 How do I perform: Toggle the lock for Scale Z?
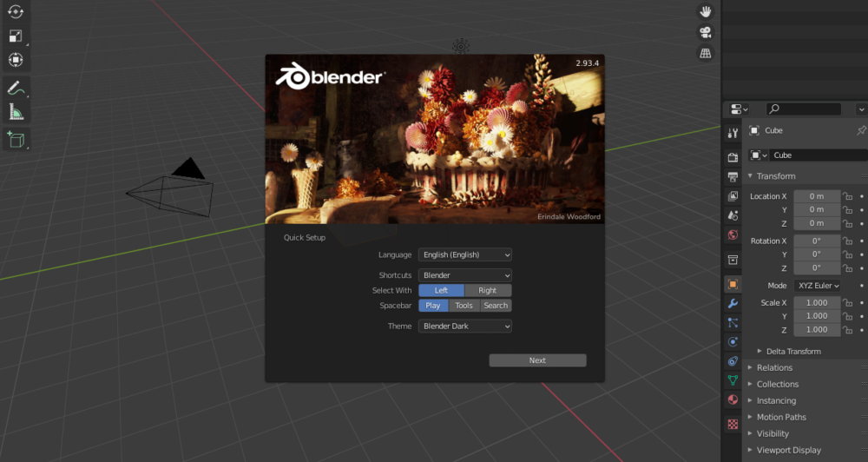[x=847, y=330]
